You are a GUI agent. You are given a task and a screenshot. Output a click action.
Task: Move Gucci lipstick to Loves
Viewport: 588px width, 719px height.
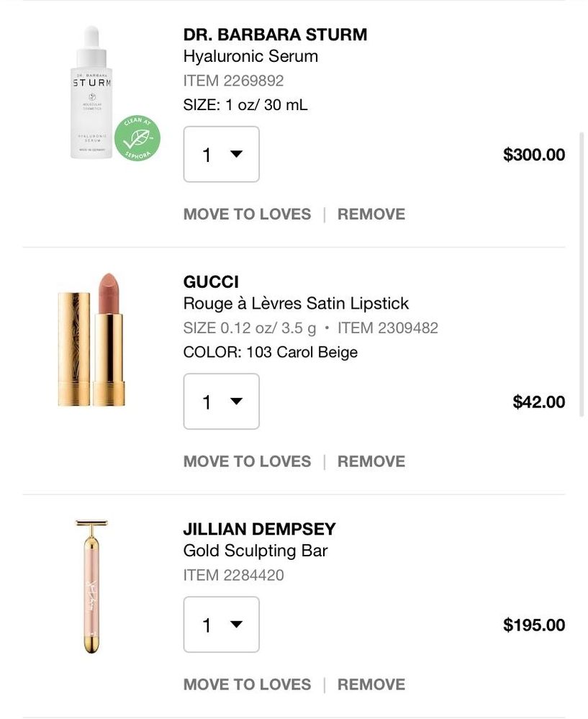(247, 461)
